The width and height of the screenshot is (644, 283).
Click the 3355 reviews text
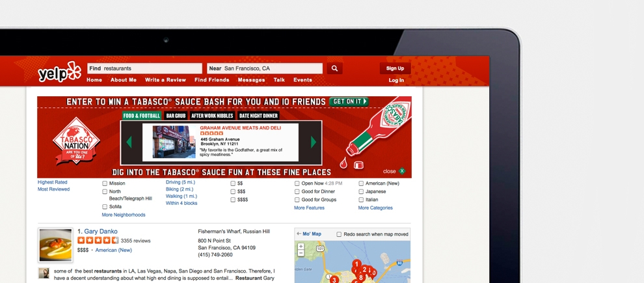135,241
